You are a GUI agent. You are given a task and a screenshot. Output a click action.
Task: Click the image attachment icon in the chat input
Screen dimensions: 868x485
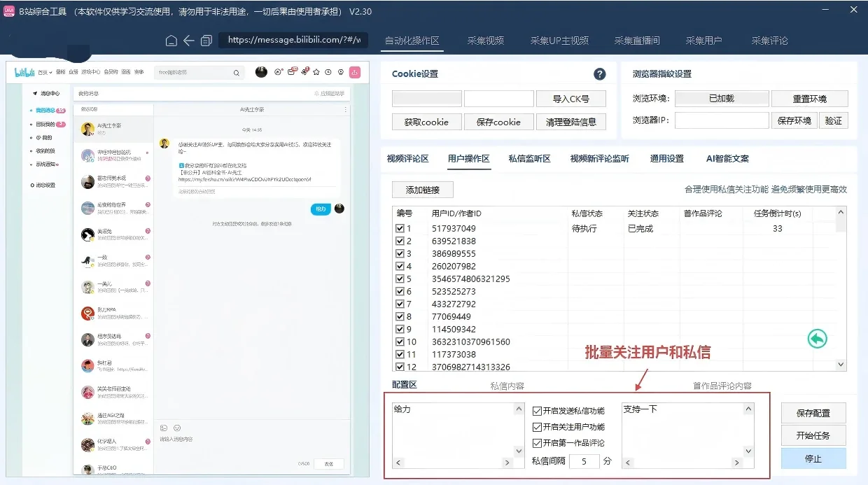[x=164, y=428]
